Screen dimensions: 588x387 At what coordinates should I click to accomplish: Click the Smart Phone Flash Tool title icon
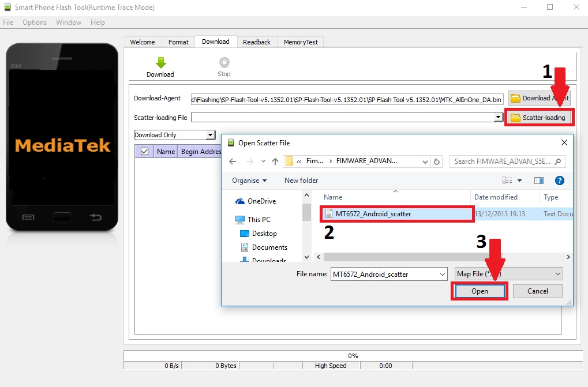point(7,7)
